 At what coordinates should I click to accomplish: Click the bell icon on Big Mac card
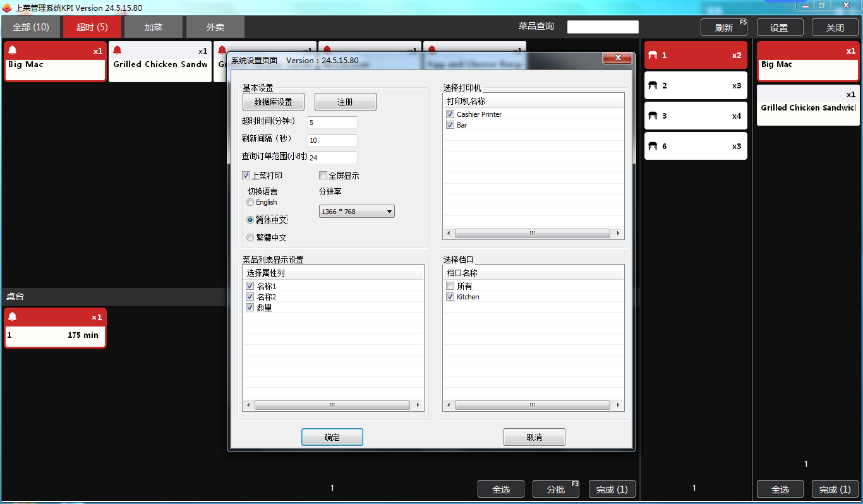(x=13, y=51)
